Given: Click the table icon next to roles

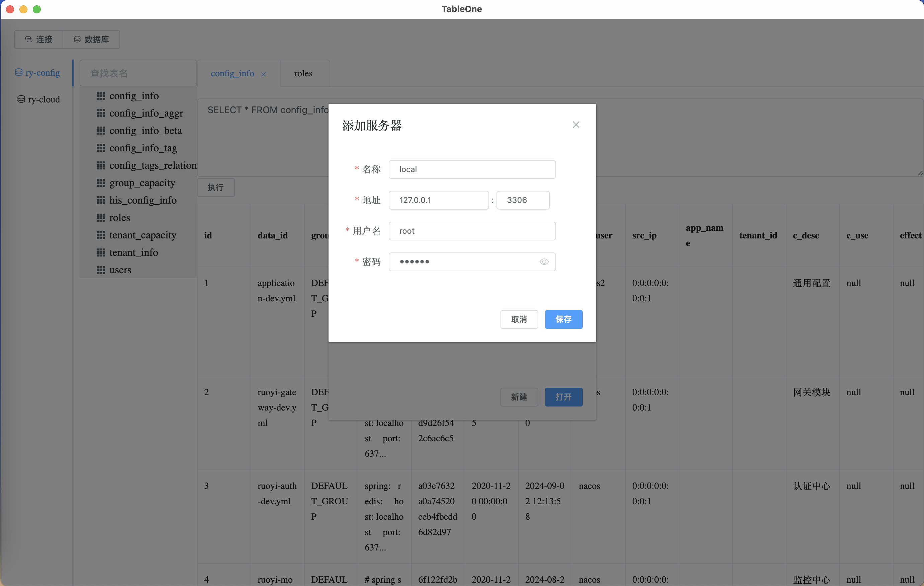Looking at the screenshot, I should point(101,217).
